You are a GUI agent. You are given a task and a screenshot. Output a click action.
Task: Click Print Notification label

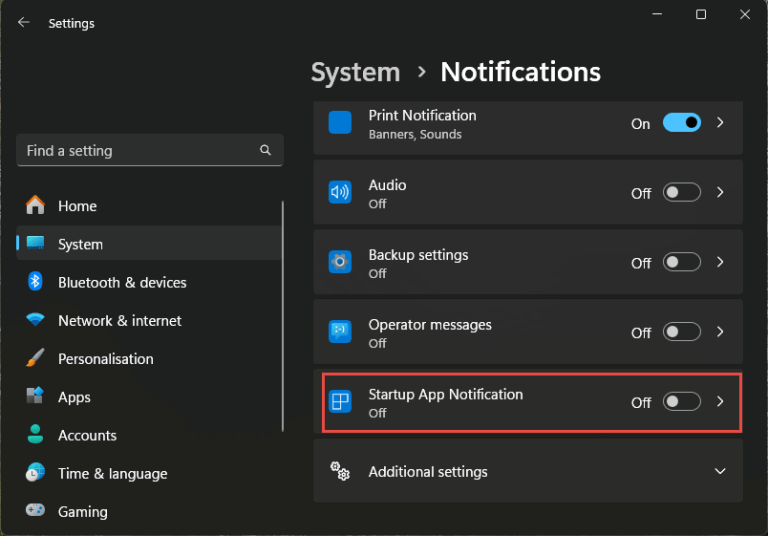click(422, 115)
